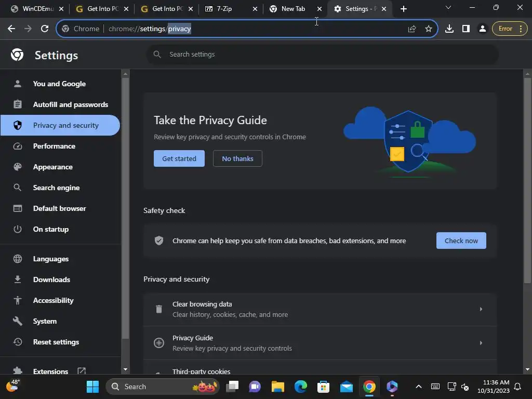Open the profile avatar icon
The width and height of the screenshot is (532, 399).
coord(482,29)
